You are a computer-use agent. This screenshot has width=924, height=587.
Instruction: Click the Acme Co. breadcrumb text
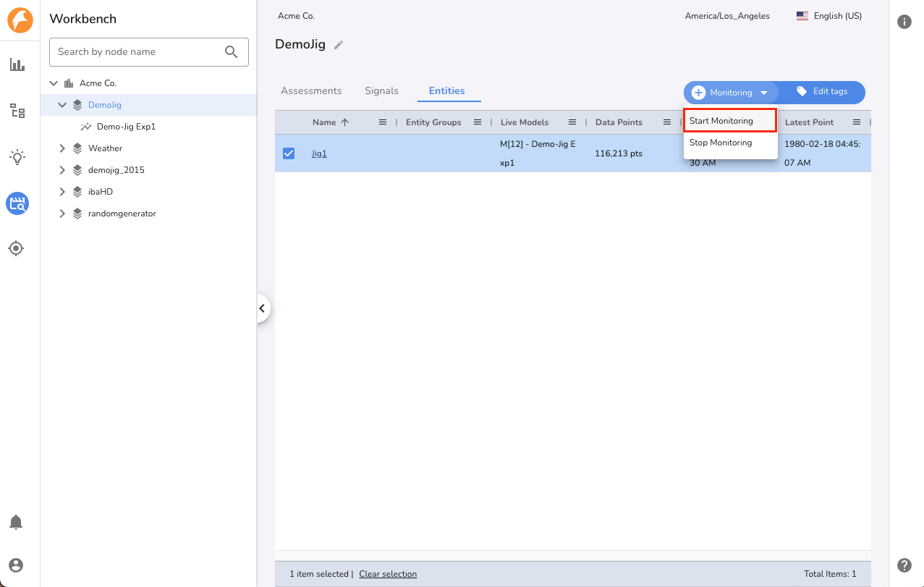tap(296, 16)
